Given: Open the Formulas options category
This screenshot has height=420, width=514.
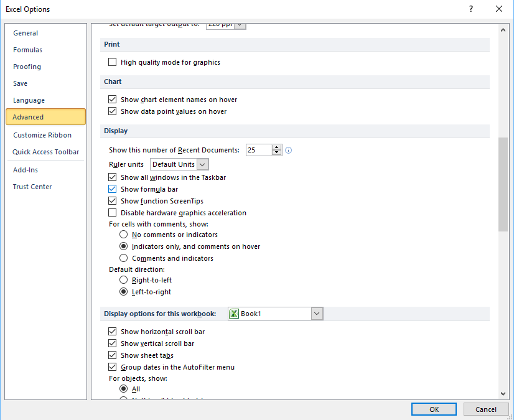Looking at the screenshot, I should [28, 50].
